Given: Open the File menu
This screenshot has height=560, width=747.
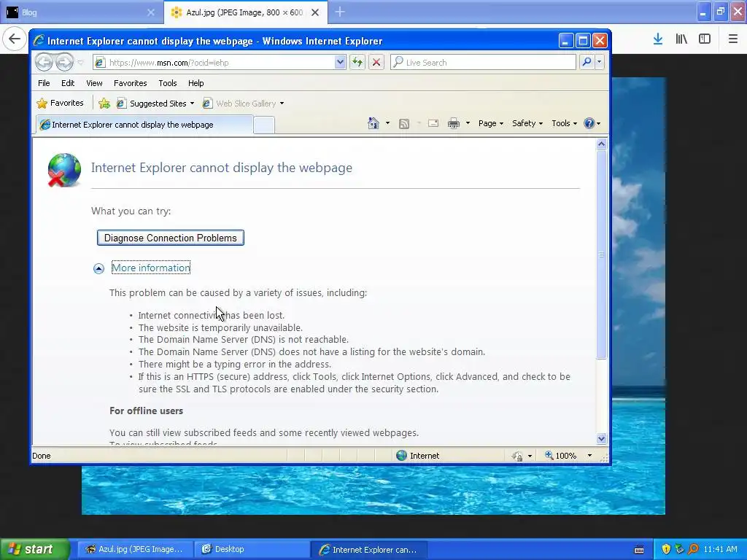Looking at the screenshot, I should click(44, 83).
